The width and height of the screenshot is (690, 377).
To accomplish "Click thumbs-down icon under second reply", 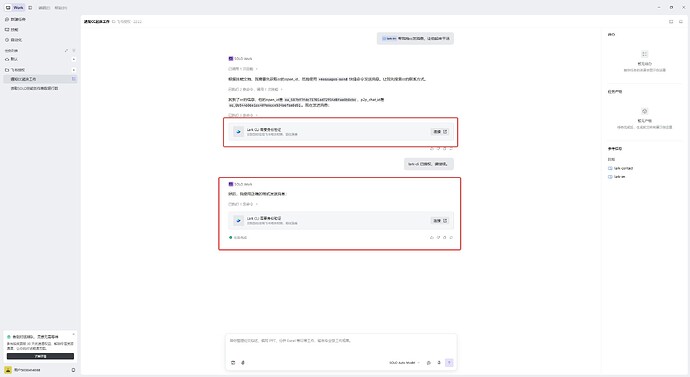I will 438,238.
